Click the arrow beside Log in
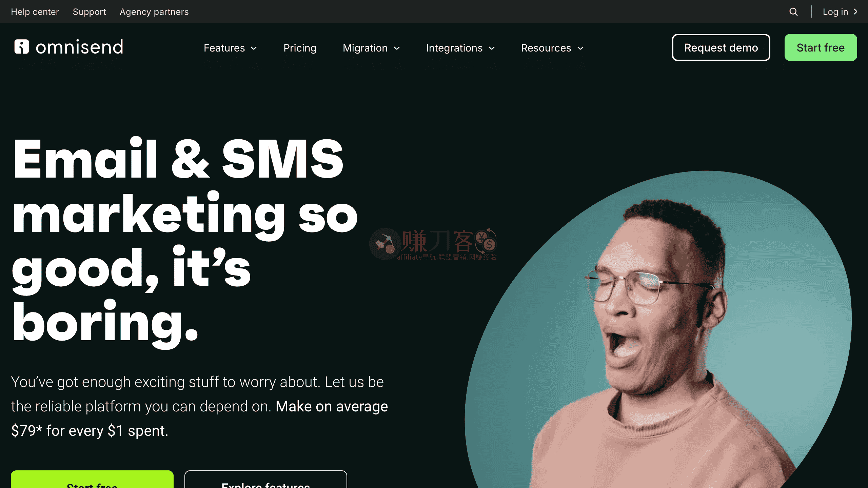868x488 pixels. [x=855, y=12]
